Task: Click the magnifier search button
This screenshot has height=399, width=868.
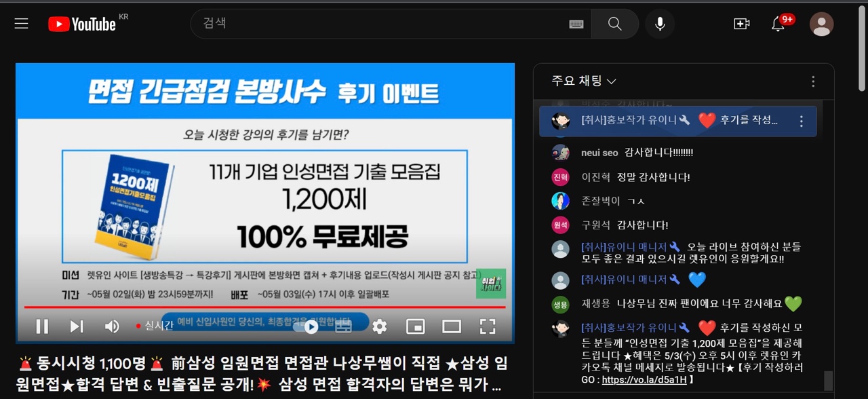Action: click(615, 24)
